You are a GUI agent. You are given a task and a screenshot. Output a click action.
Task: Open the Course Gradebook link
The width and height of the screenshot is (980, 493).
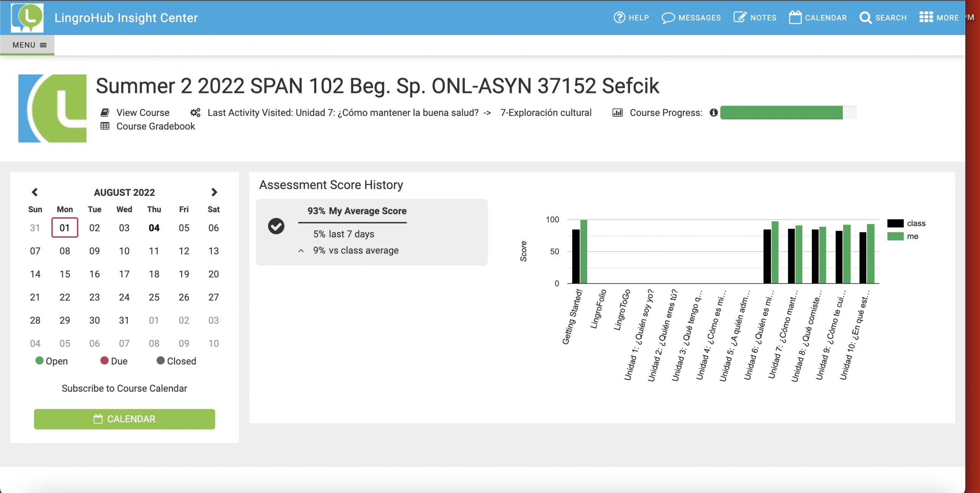[155, 126]
